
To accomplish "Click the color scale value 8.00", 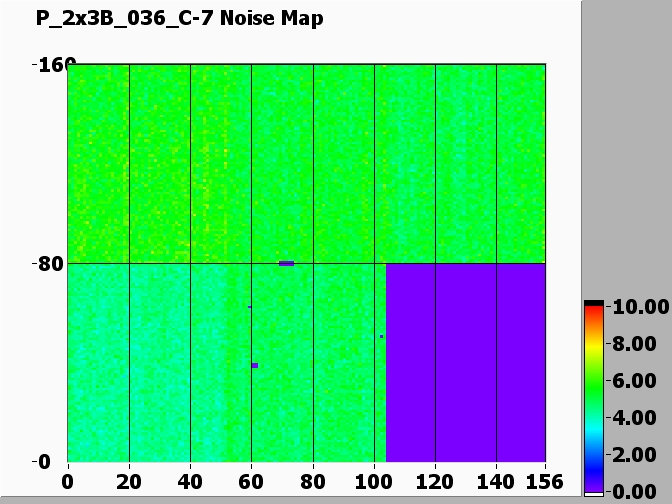I will tap(635, 344).
